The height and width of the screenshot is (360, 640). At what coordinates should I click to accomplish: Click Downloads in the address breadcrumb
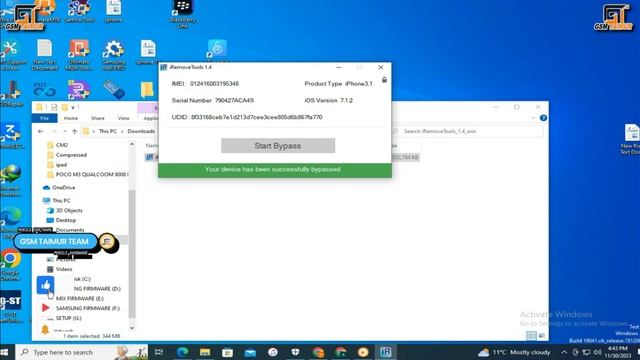141,131
